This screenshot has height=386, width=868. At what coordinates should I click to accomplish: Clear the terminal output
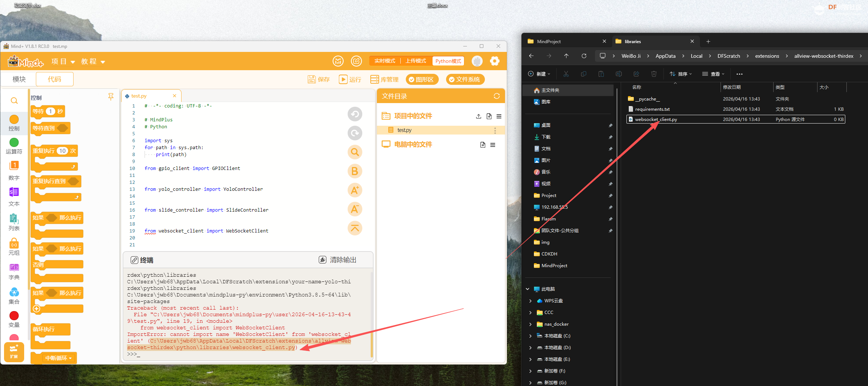click(337, 260)
